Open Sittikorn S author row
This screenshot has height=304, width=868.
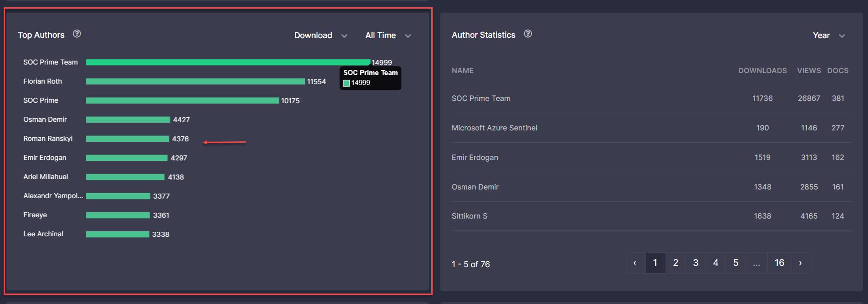pos(469,216)
